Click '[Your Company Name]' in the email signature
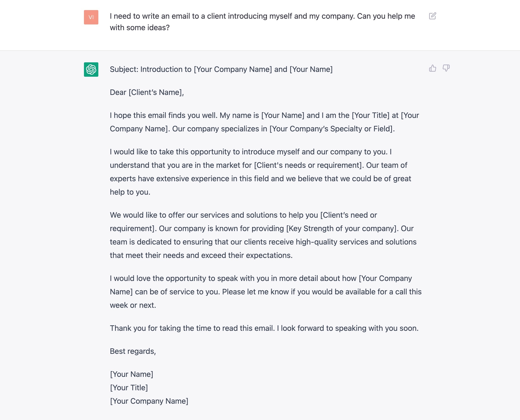Viewport: 520px width, 420px height. click(149, 401)
